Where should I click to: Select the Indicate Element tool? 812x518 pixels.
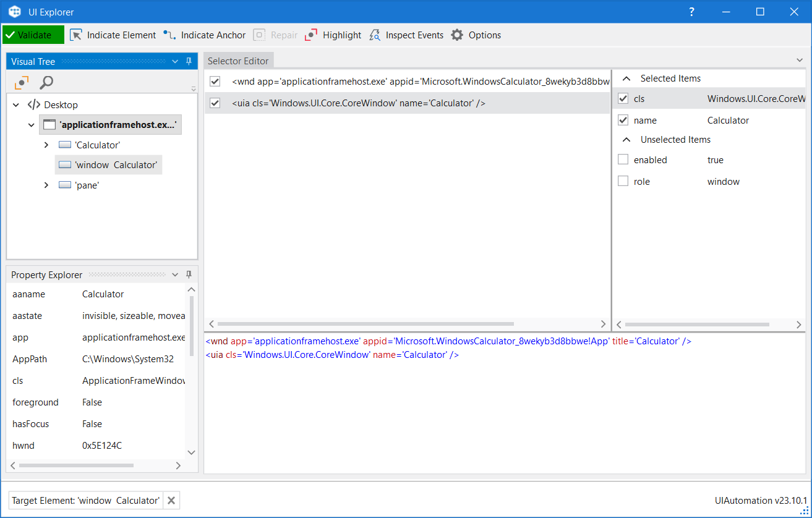pos(113,35)
